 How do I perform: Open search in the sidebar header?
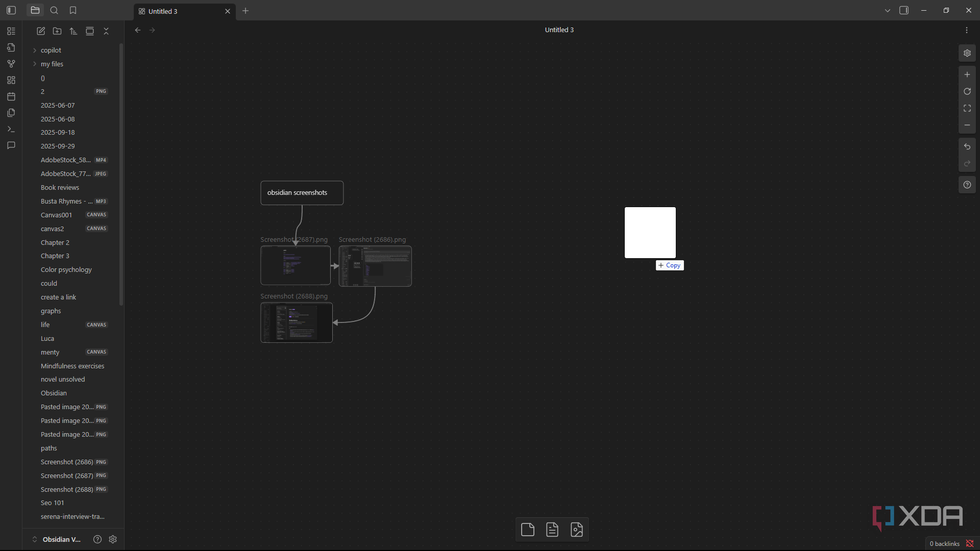coord(54,10)
